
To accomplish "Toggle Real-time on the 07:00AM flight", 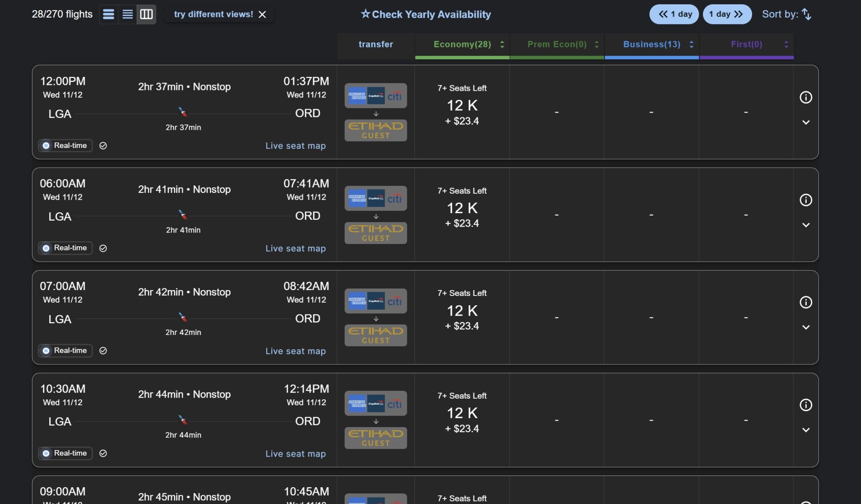I will (x=65, y=351).
